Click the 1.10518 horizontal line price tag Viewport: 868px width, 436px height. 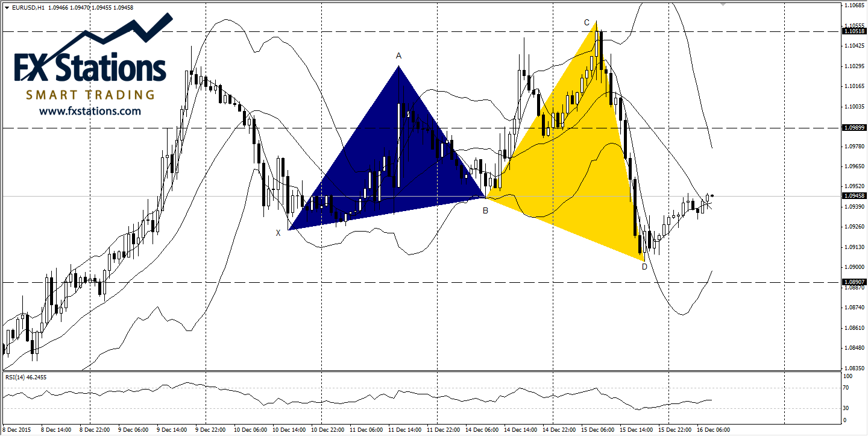point(854,31)
